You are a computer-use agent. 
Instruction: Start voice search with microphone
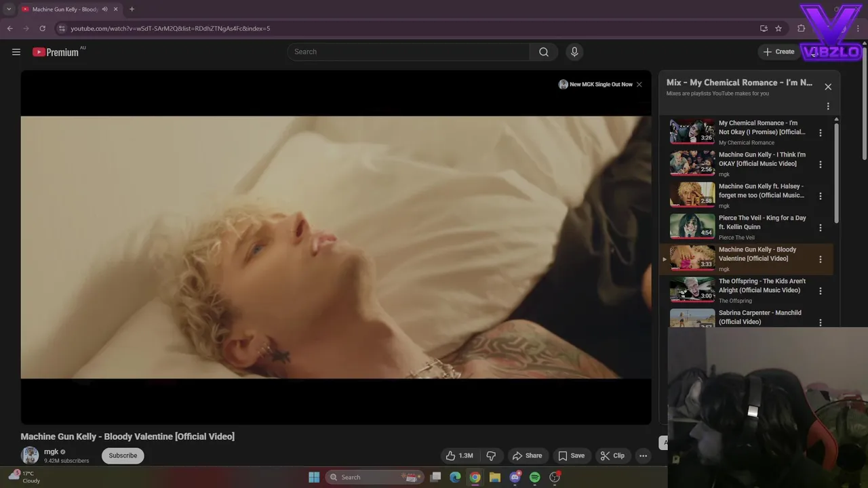[574, 52]
